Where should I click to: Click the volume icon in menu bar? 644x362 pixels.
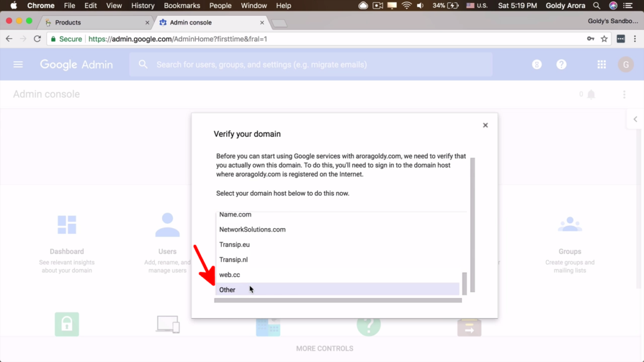point(420,6)
